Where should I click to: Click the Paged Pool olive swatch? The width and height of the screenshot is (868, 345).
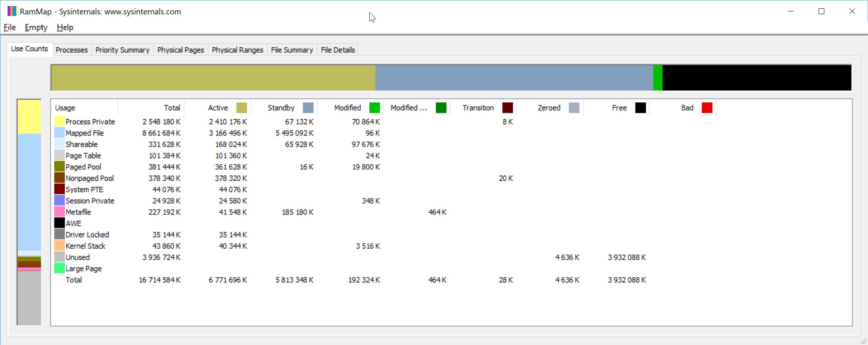tap(59, 167)
